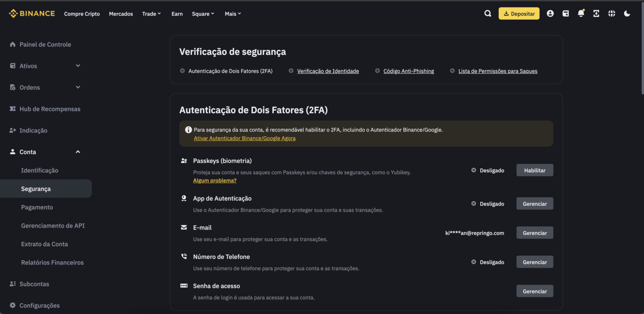Click Ativar Autenticador Binance/Google Agora link
644x314 pixels.
point(245,138)
